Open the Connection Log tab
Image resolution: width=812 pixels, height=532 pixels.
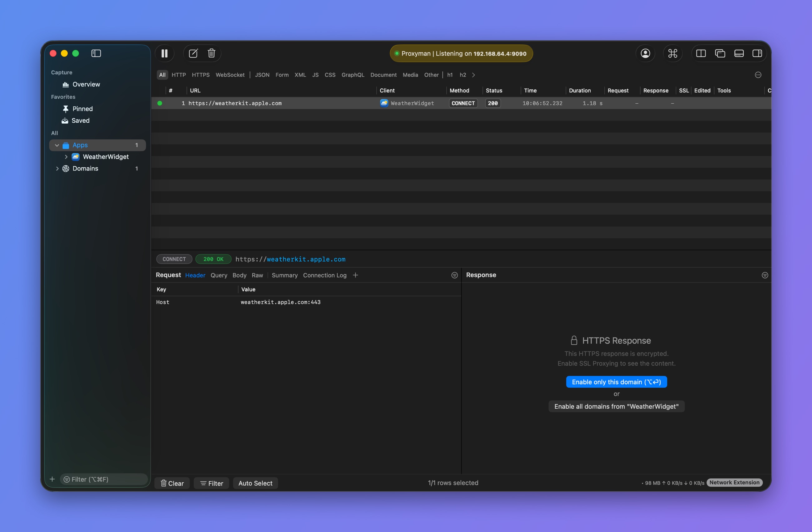(324, 275)
